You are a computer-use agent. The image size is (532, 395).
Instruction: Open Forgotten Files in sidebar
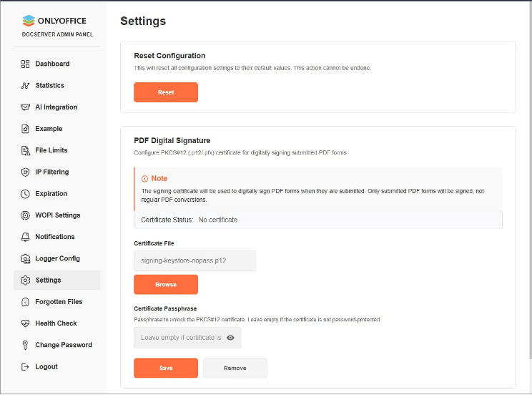click(59, 302)
